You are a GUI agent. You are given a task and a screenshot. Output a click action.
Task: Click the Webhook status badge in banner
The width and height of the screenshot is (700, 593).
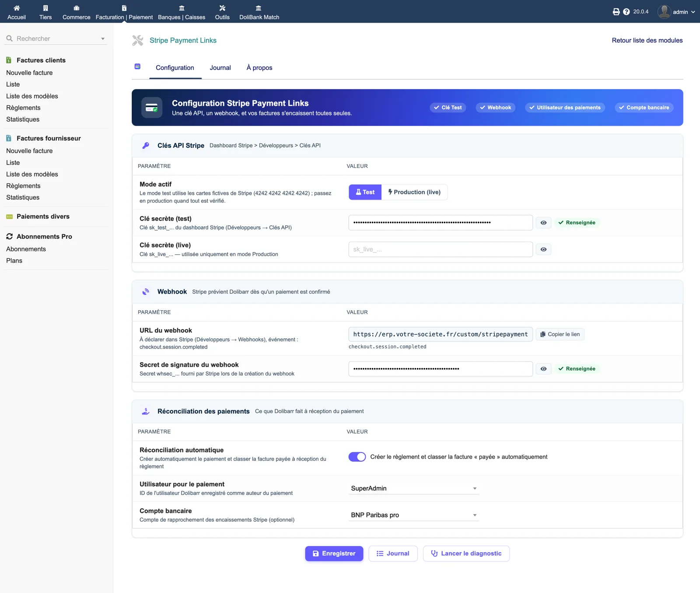496,108
